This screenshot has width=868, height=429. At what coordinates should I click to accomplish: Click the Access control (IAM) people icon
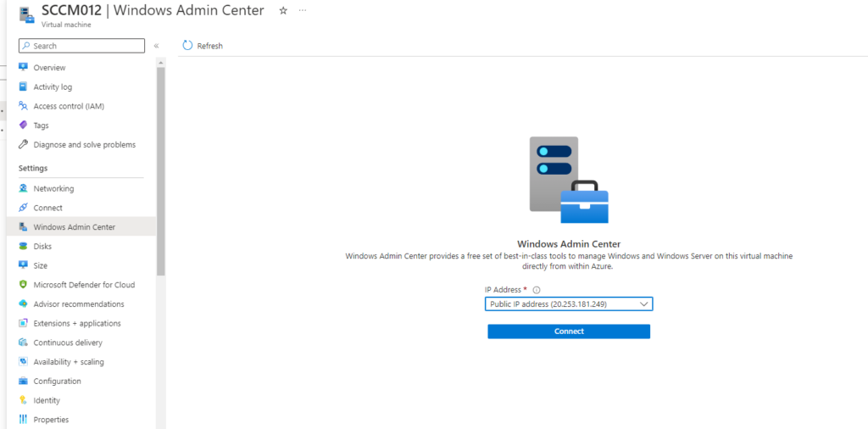point(23,106)
